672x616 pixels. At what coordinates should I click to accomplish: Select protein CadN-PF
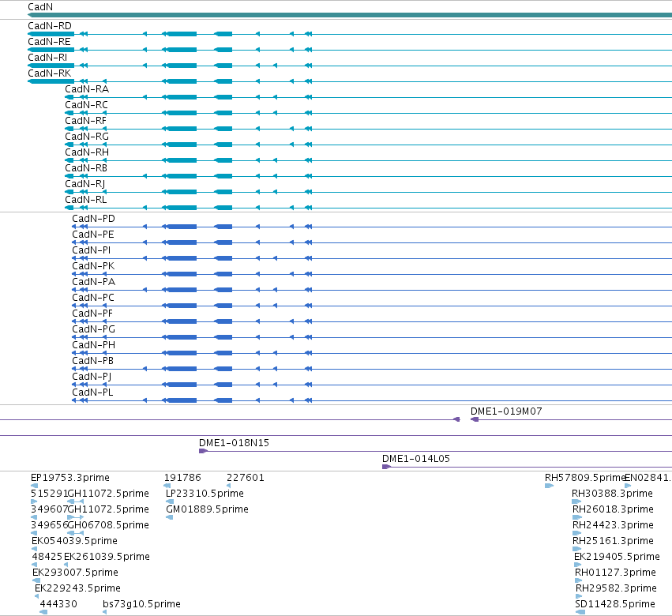point(92,314)
